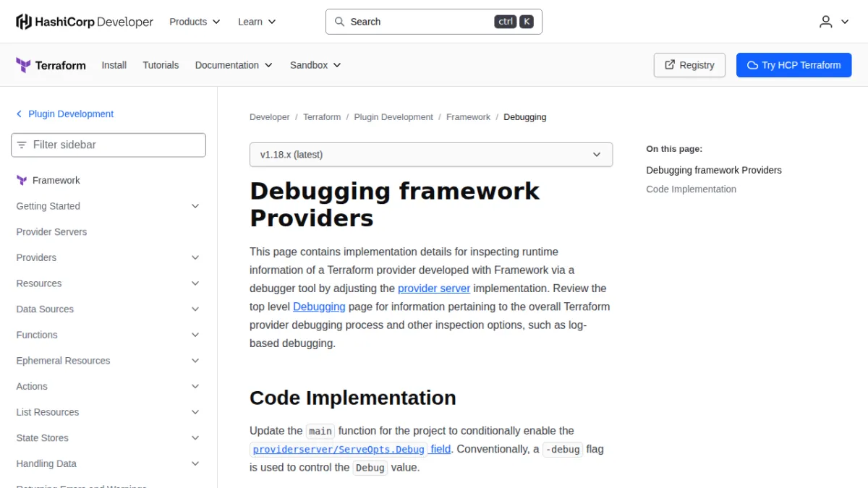Click the Terraform breadcrumb

tap(322, 117)
